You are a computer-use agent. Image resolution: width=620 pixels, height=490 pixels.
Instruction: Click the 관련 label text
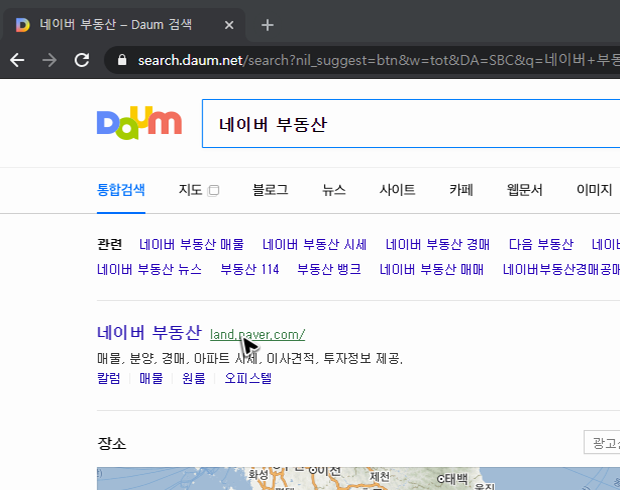(110, 244)
